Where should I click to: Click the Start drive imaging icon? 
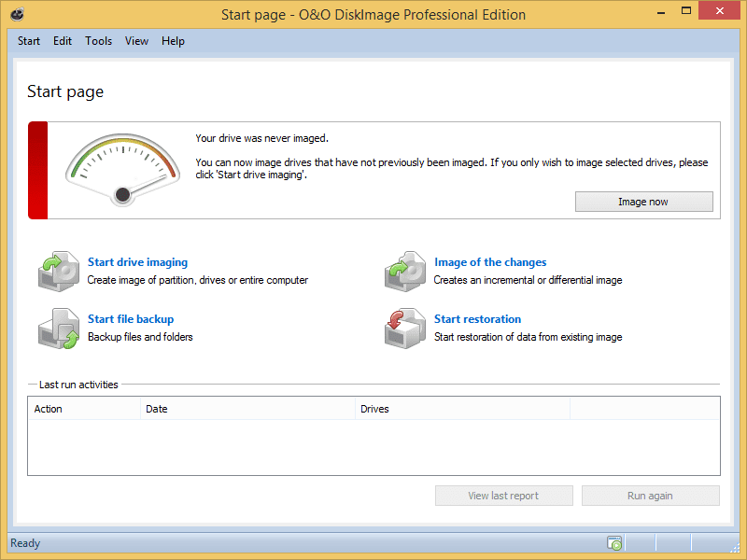[59, 271]
